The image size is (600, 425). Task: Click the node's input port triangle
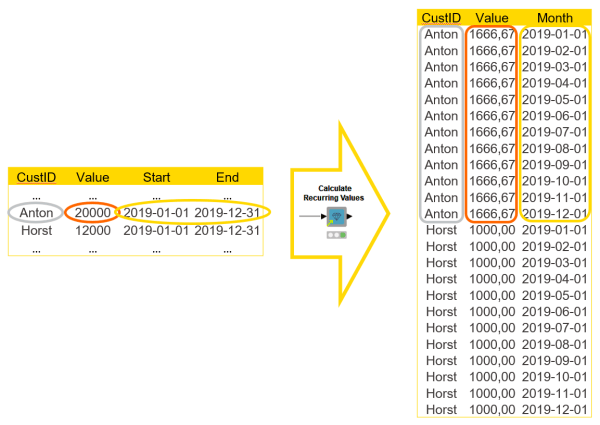[x=324, y=217]
